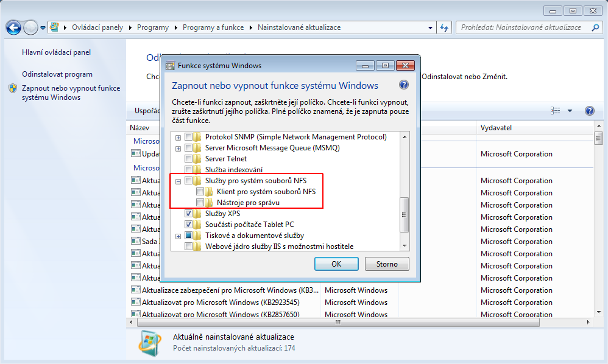Image resolution: width=608 pixels, height=364 pixels.
Task: Collapse Služby pro systém souborů NFS node
Action: (x=179, y=181)
